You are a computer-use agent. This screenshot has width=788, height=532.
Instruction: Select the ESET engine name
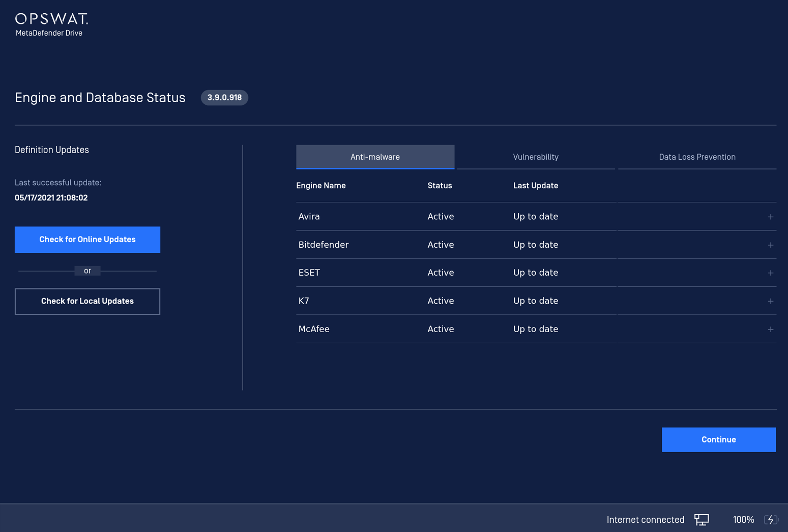click(309, 273)
